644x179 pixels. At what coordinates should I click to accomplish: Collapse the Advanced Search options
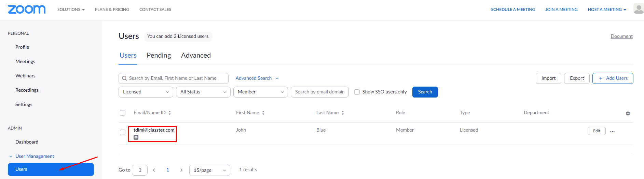click(257, 78)
